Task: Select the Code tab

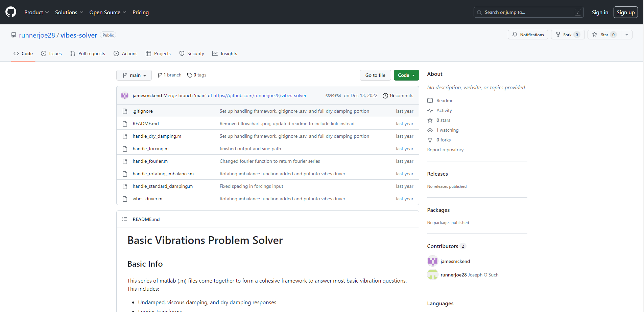Action: 23,53
